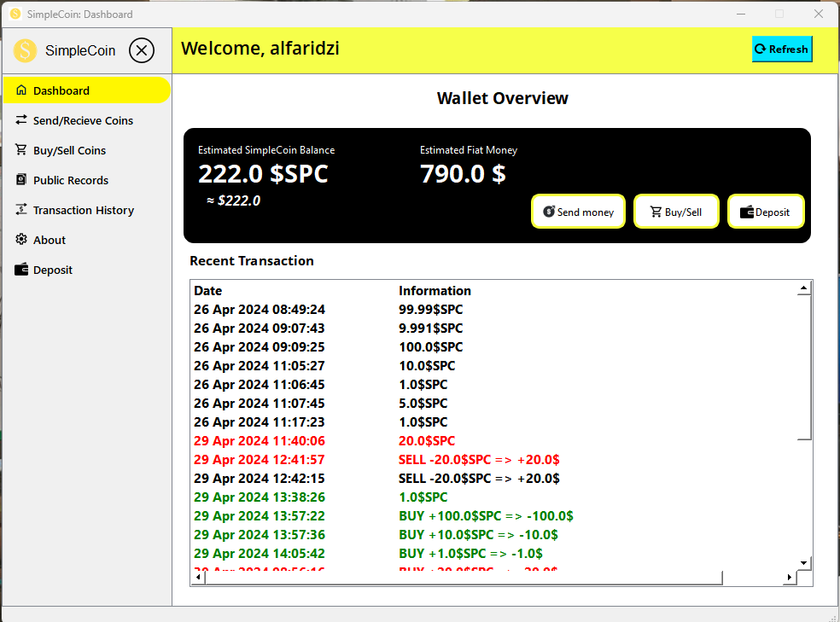The height and width of the screenshot is (622, 840).
Task: Click the horizontal scrollbar right arrow
Action: coord(789,577)
